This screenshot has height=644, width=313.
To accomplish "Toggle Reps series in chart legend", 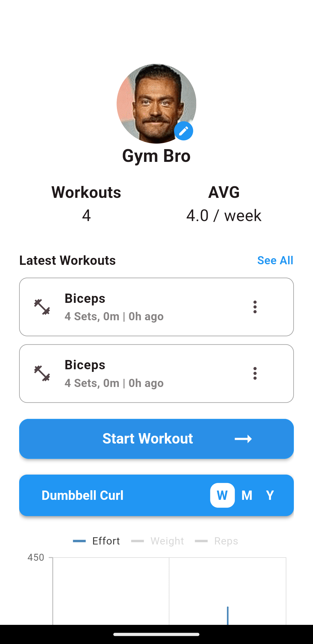I will tap(216, 541).
